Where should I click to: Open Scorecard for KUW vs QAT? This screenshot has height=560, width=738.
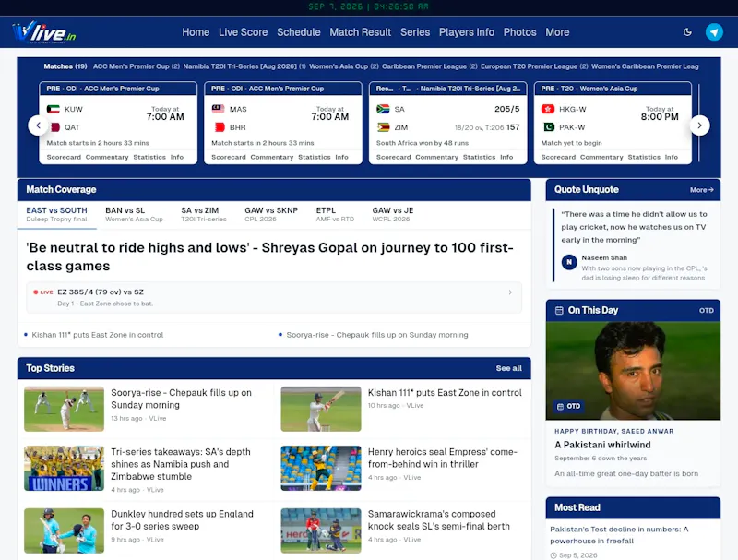coord(64,157)
